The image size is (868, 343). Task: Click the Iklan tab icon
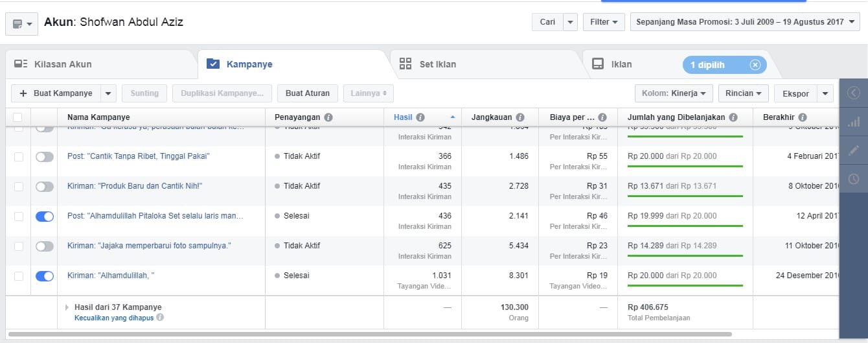pos(599,64)
